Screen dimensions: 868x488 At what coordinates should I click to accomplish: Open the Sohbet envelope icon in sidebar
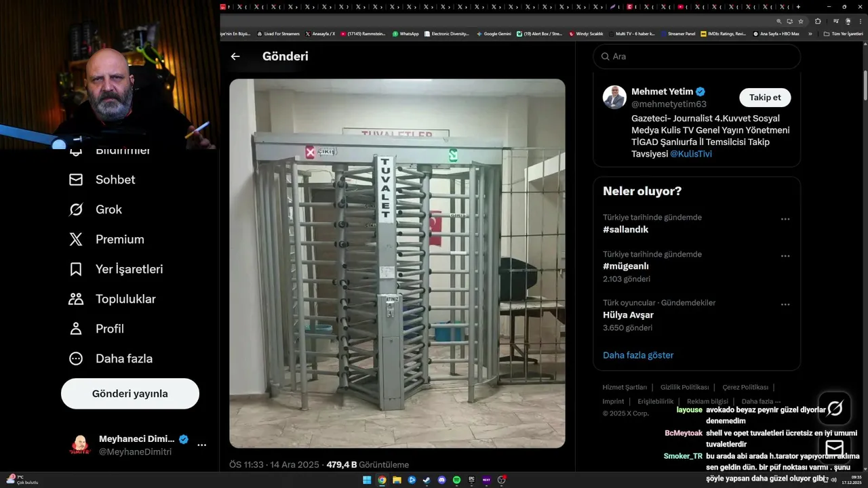click(76, 180)
